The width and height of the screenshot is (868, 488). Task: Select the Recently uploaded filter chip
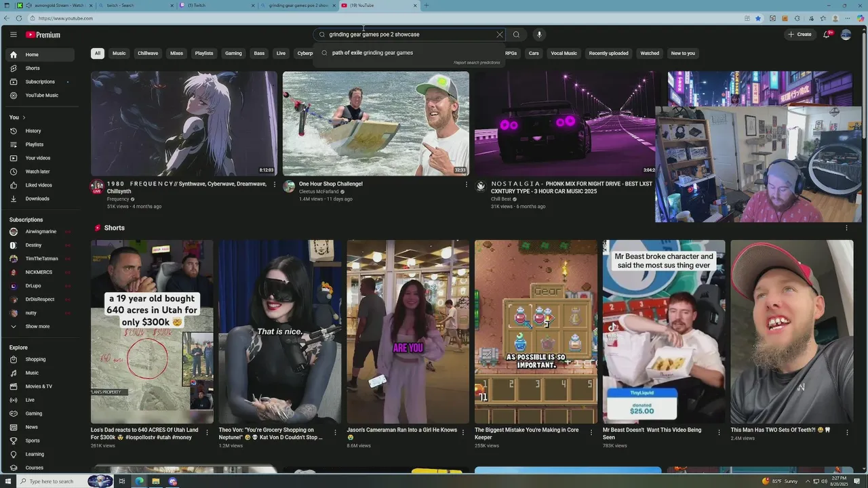coord(608,53)
